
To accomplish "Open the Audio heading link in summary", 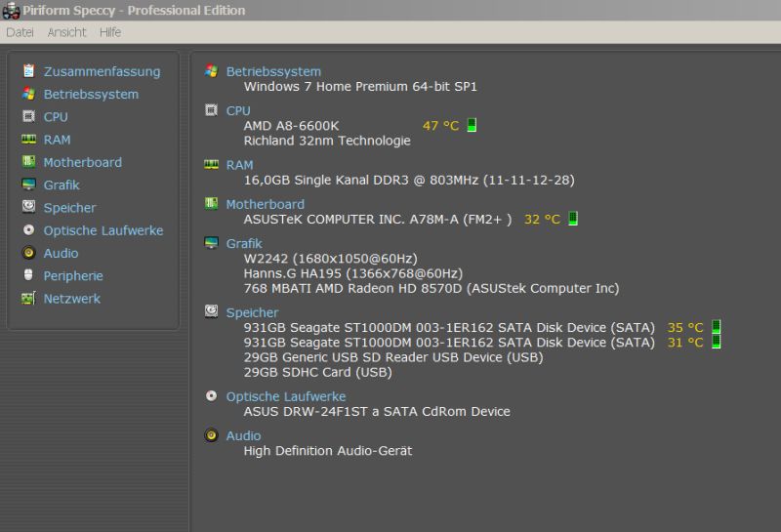I will coord(243,436).
